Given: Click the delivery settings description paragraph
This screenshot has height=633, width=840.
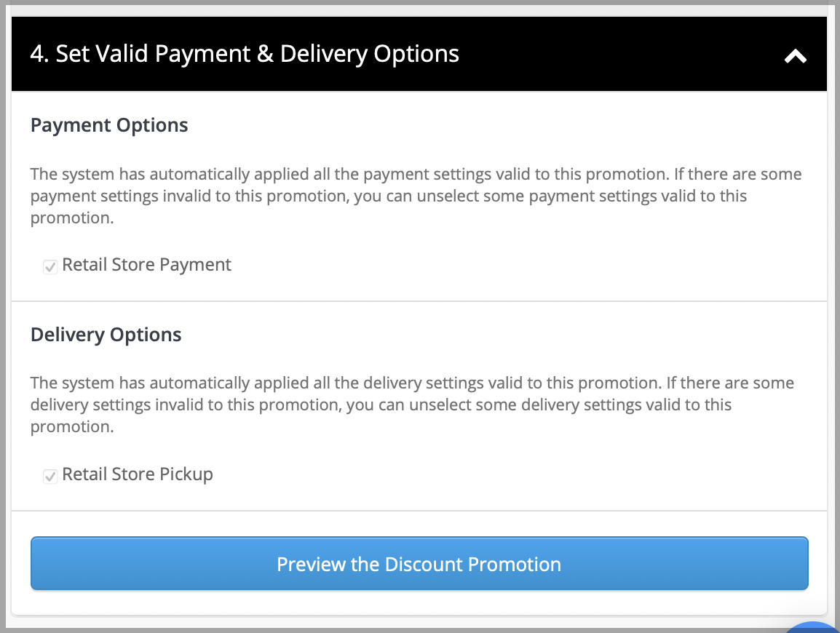Looking at the screenshot, I should click(411, 405).
